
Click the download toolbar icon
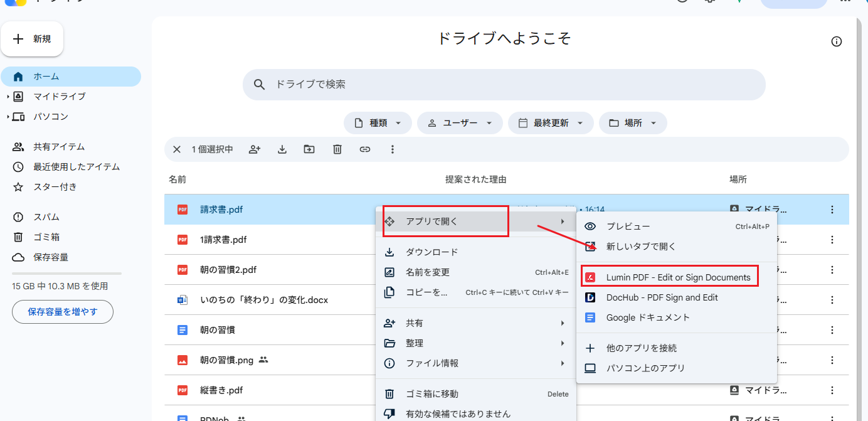pyautogui.click(x=282, y=149)
